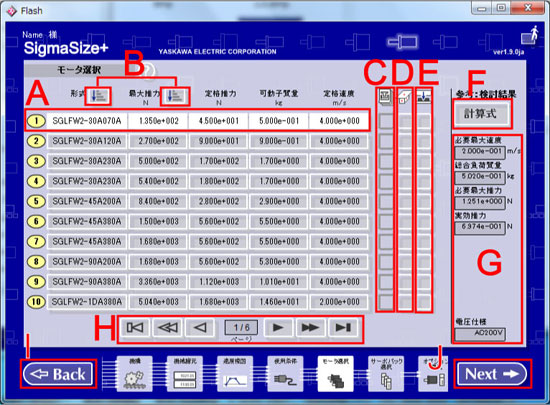
Task: Open the 機構 mechanism step with gears icon
Action: (x=135, y=374)
